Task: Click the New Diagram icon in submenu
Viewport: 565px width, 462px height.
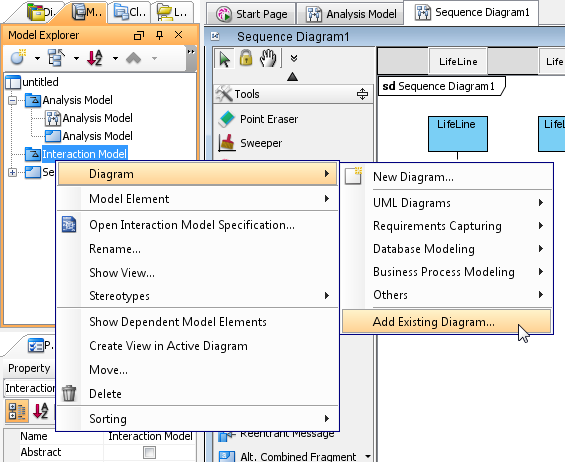Action: pyautogui.click(x=353, y=176)
